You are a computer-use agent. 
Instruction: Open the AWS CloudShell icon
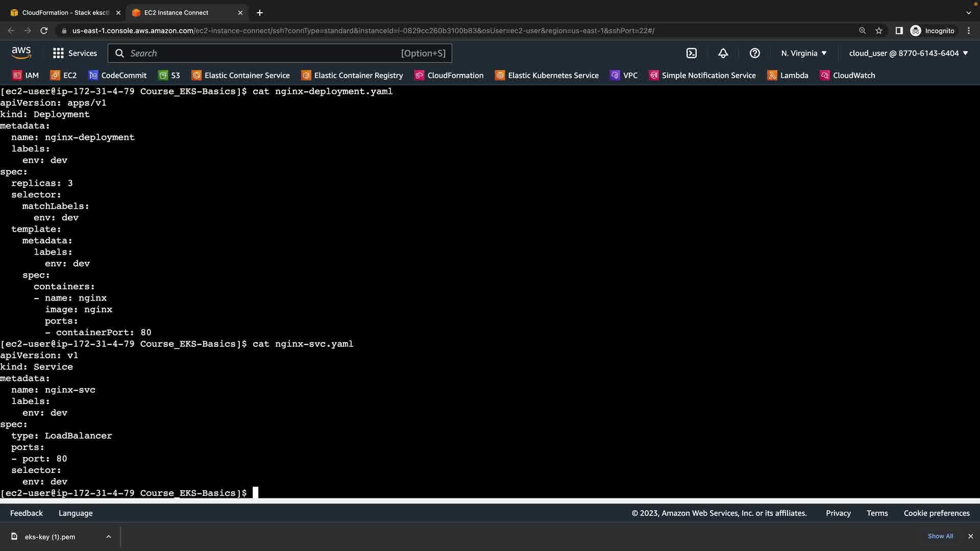coord(692,53)
